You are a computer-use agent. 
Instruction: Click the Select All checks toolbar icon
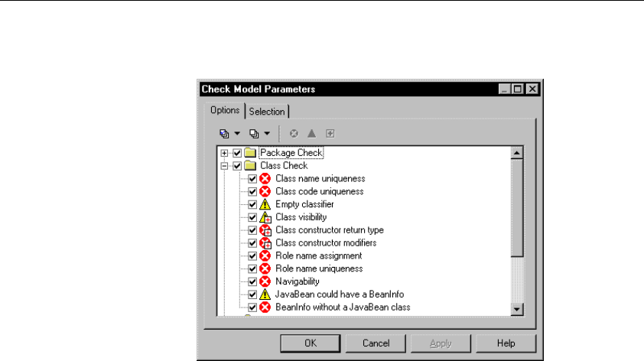pyautogui.click(x=224, y=134)
